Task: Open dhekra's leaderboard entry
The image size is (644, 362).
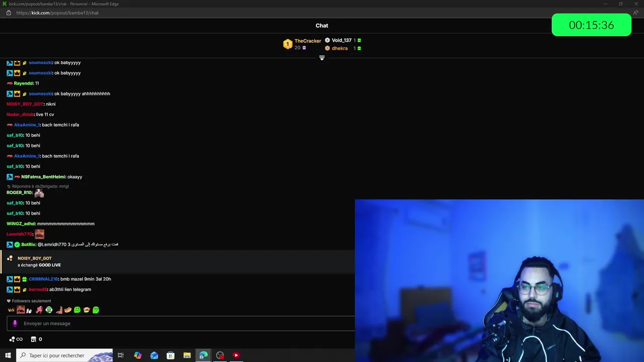Action: point(340,48)
